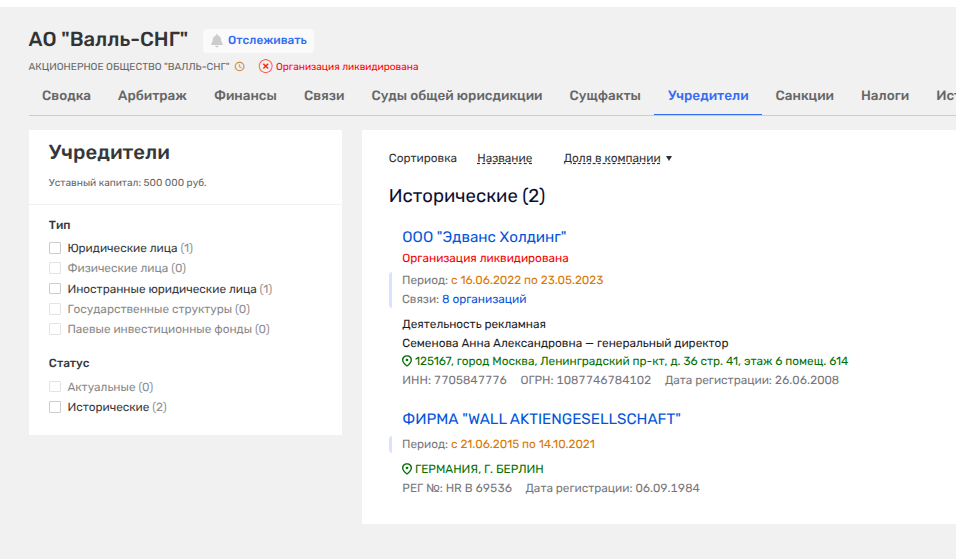Open the Финансы tab

click(x=245, y=96)
